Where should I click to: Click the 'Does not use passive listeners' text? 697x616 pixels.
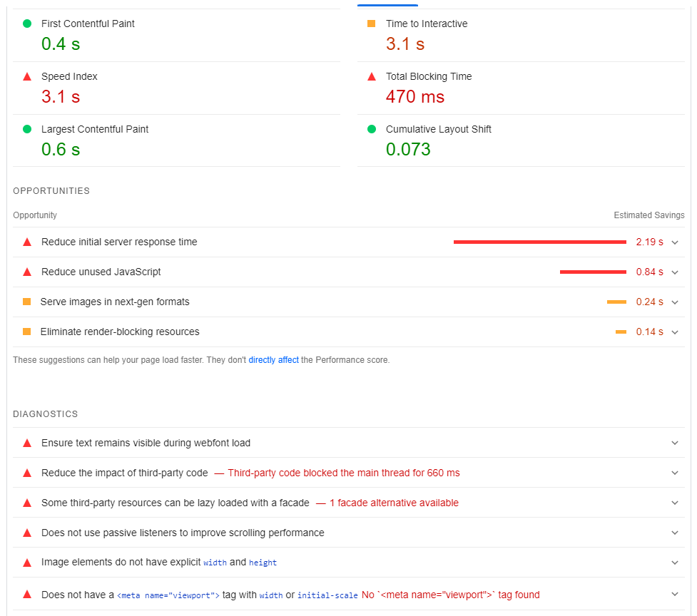tap(183, 533)
